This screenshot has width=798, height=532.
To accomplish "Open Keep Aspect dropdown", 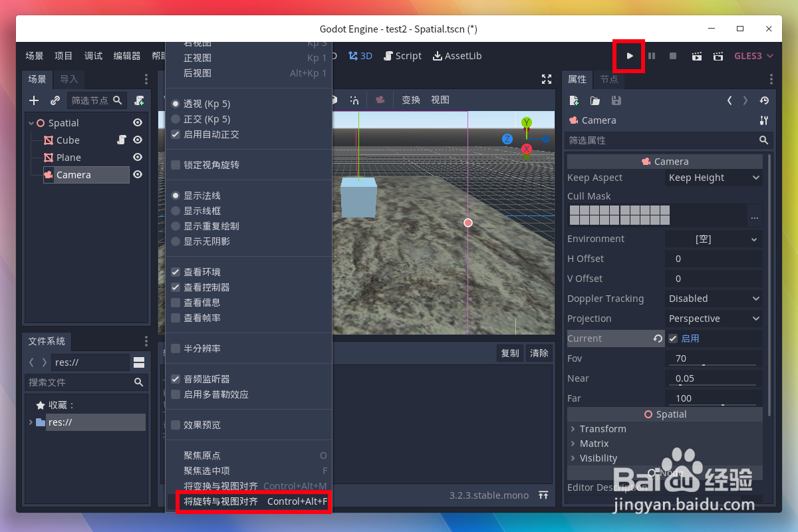I will [714, 178].
